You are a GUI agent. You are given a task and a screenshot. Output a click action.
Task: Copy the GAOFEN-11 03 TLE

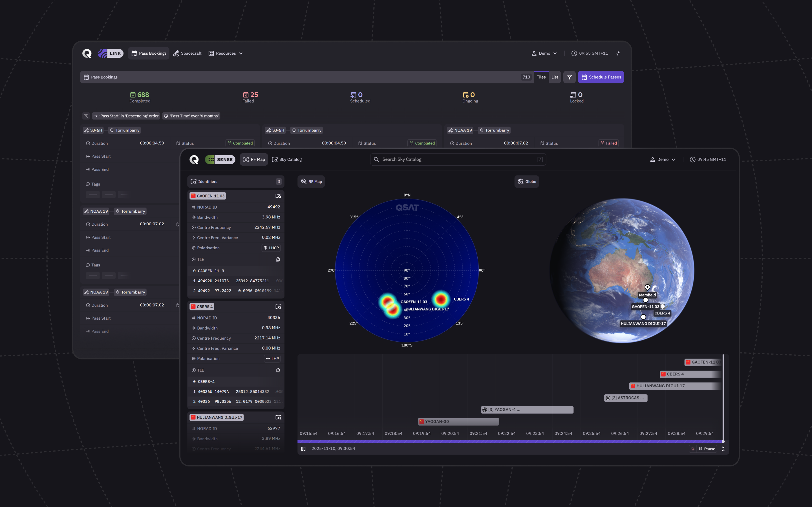coord(278,259)
